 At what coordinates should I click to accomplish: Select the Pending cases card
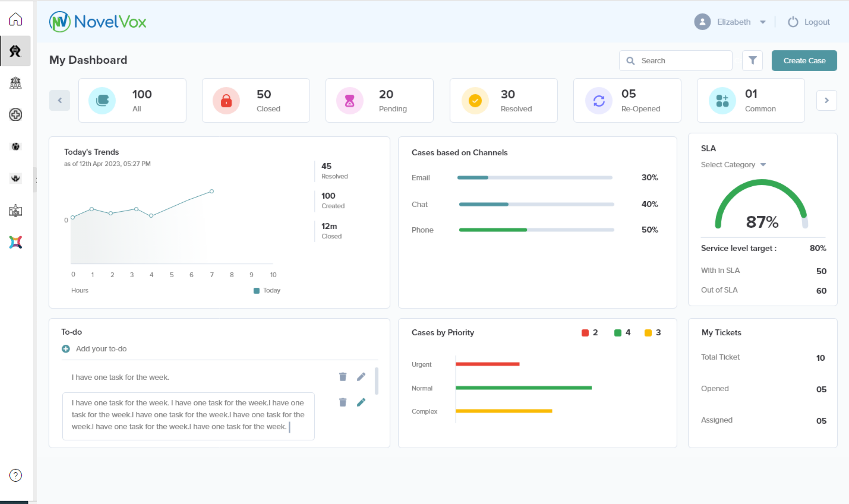(379, 101)
